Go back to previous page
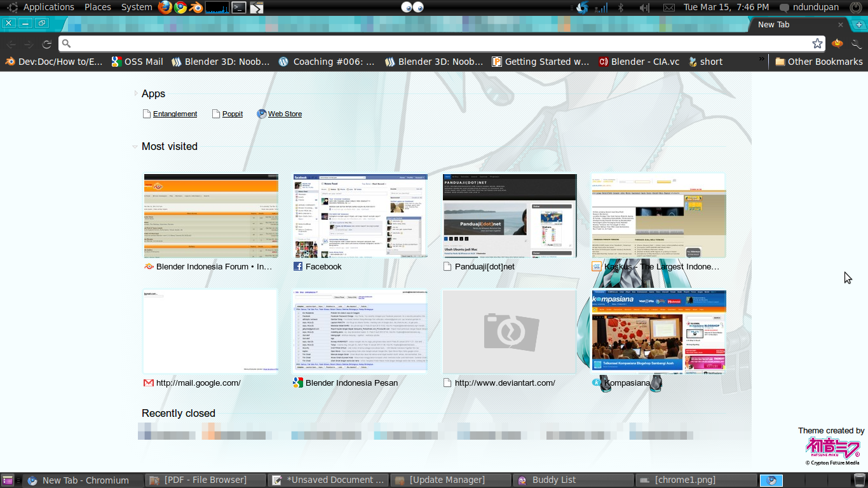The width and height of the screenshot is (868, 488). 11,44
